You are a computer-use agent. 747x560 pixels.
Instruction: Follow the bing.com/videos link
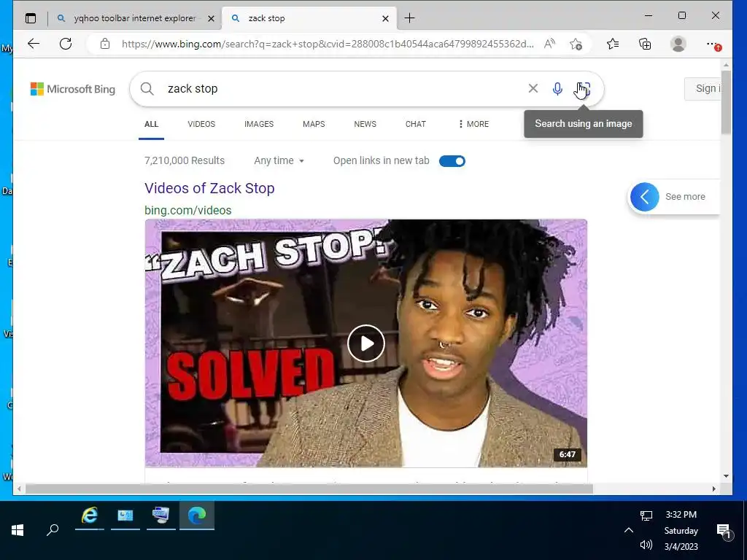point(188,211)
